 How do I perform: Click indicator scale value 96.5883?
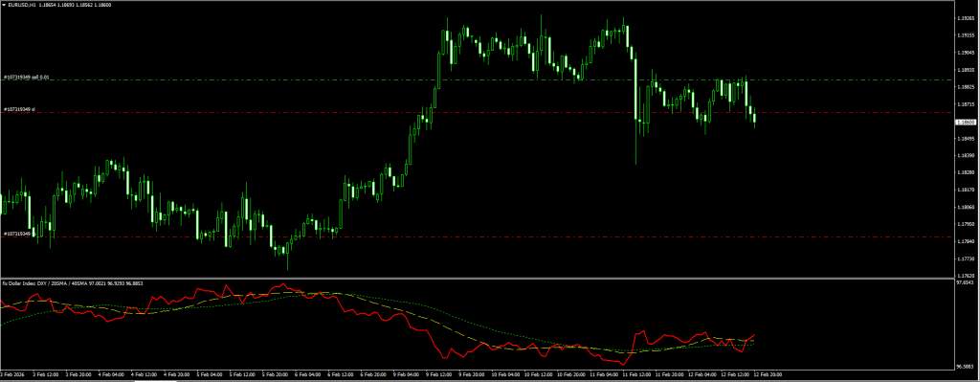click(966, 367)
